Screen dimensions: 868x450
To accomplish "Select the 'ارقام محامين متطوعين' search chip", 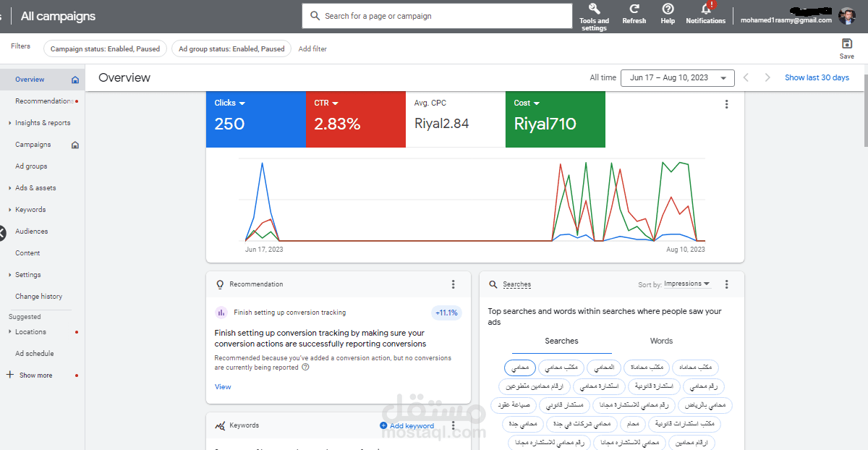I will tap(535, 386).
